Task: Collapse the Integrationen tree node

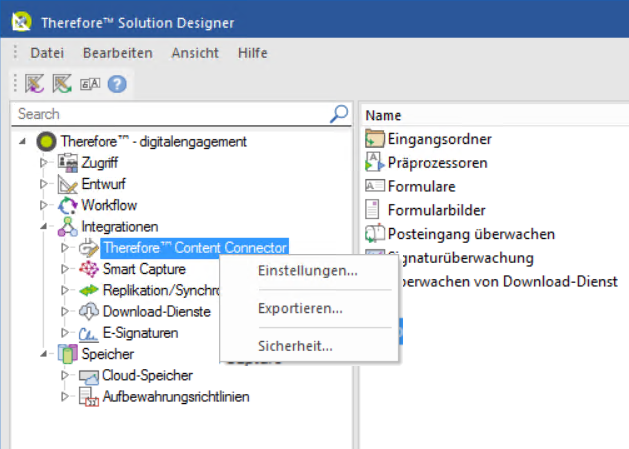Action: [44, 227]
